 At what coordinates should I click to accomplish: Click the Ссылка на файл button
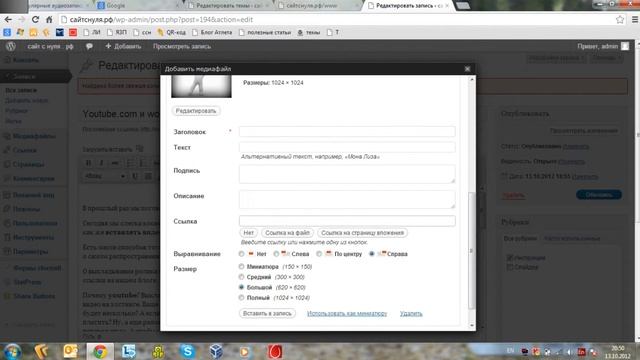coord(287,233)
